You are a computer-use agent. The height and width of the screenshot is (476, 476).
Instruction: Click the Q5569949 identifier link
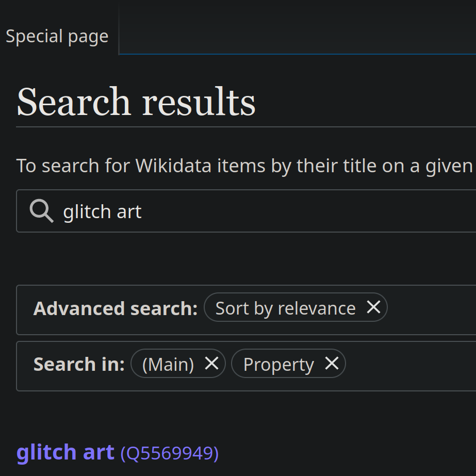169,453
